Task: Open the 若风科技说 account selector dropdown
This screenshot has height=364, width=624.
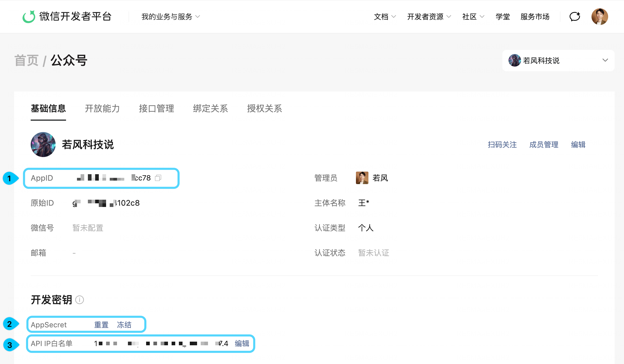Action: tap(558, 60)
